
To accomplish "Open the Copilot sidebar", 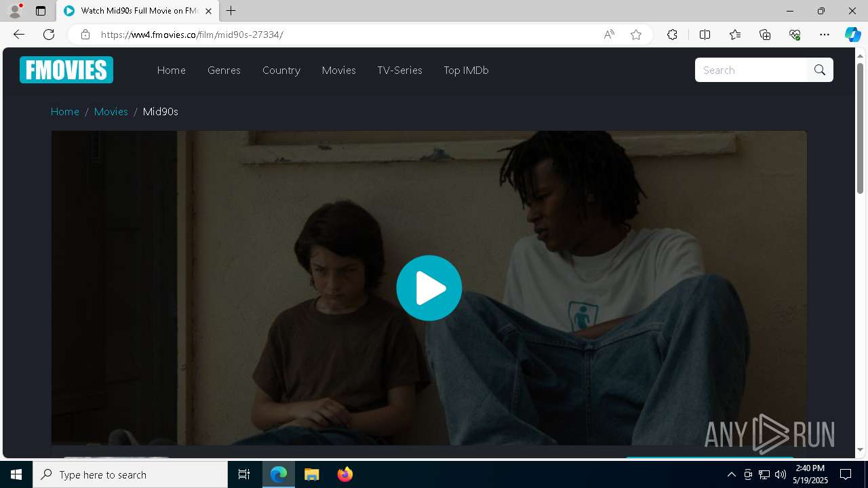I will coord(852,35).
